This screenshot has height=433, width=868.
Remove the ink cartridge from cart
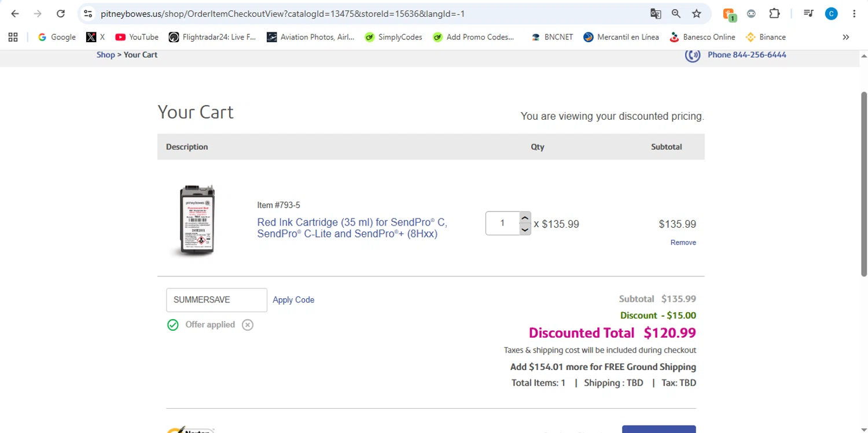[683, 243]
